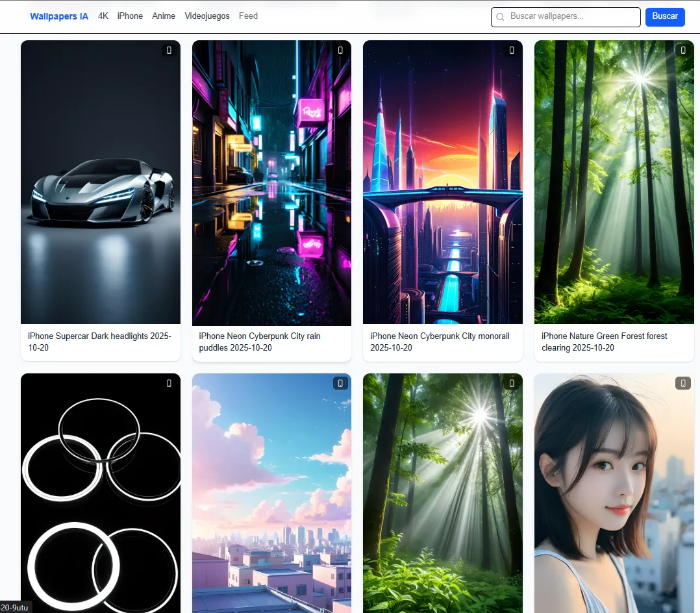View the forest sunbeam wallpaper thumbnail

[x=442, y=494]
